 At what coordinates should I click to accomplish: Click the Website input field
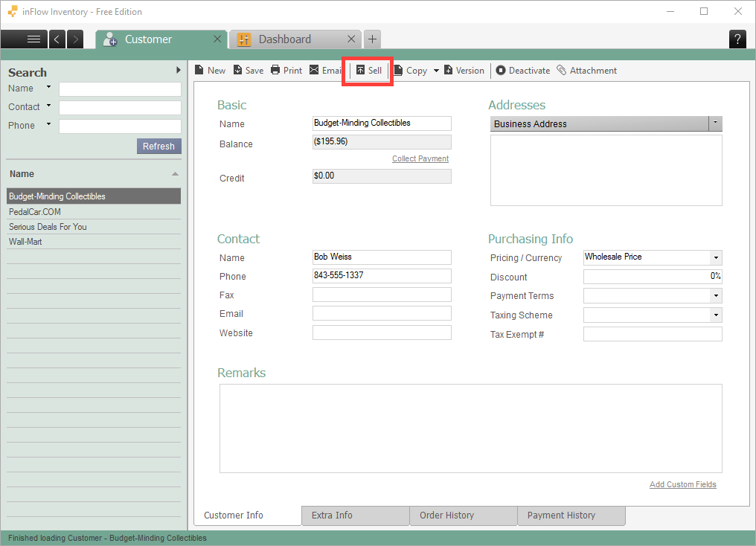pyautogui.click(x=382, y=333)
